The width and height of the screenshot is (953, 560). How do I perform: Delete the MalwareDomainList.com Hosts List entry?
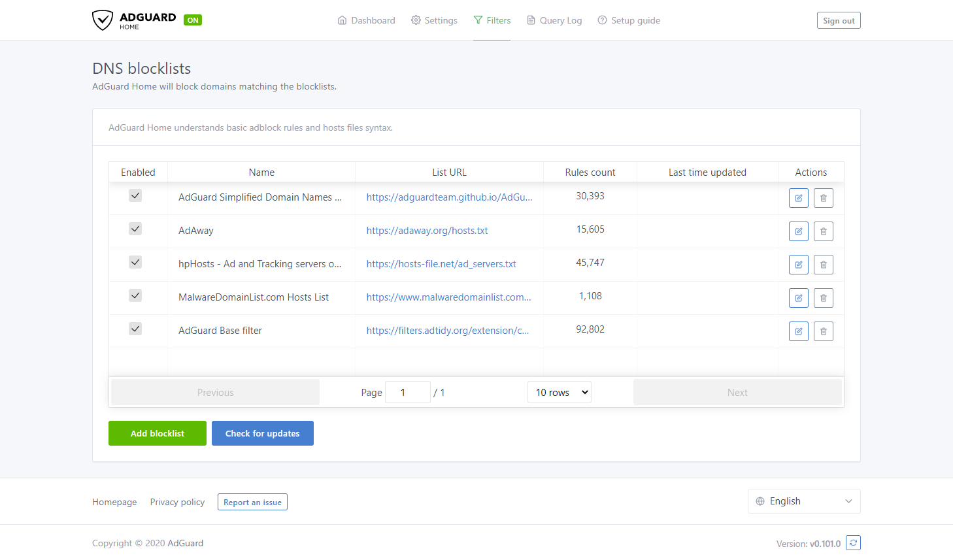pyautogui.click(x=824, y=298)
